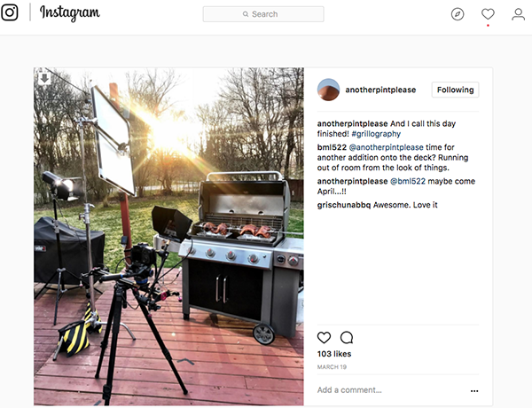This screenshot has height=408, width=532.
Task: Open the activity heart icon in header
Action: 488,14
